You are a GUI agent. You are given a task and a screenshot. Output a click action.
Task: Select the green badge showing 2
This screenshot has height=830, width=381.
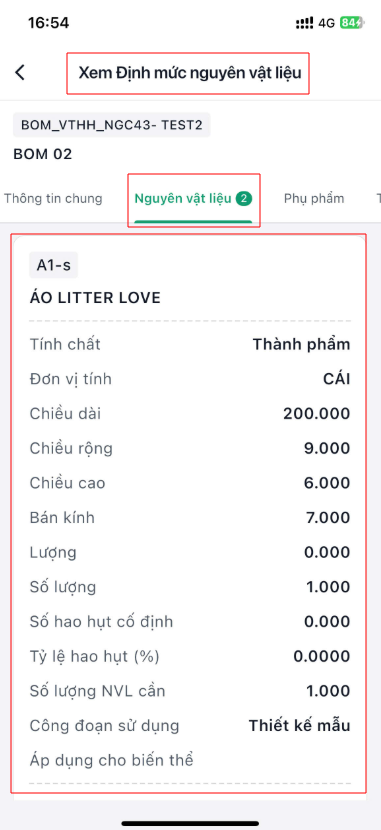[243, 199]
